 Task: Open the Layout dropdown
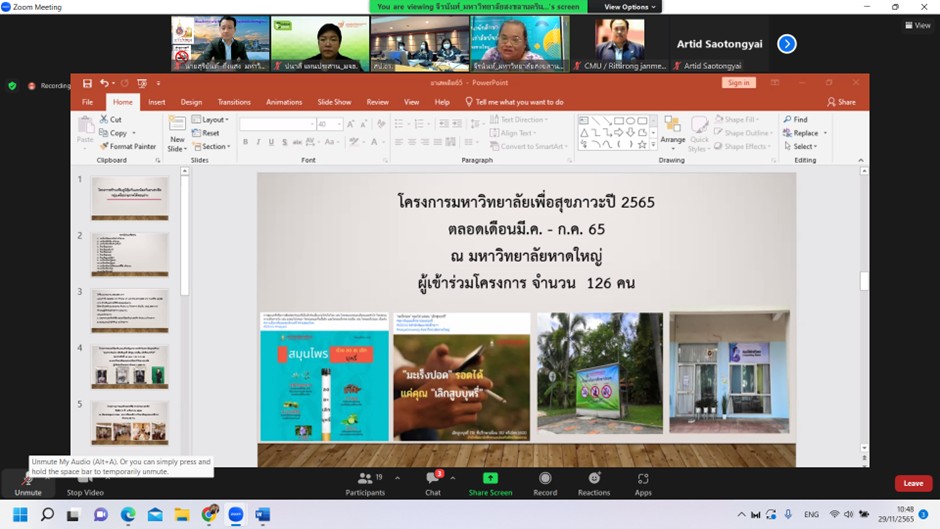pos(210,119)
